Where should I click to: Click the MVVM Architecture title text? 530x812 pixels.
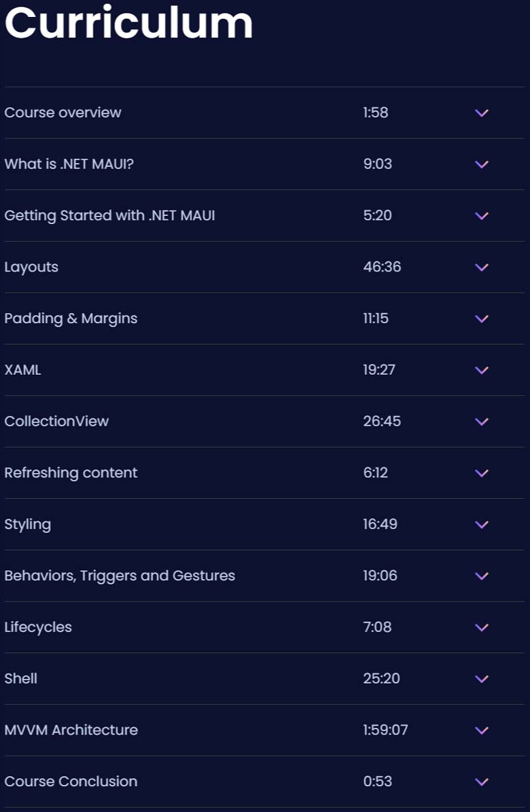(71, 730)
